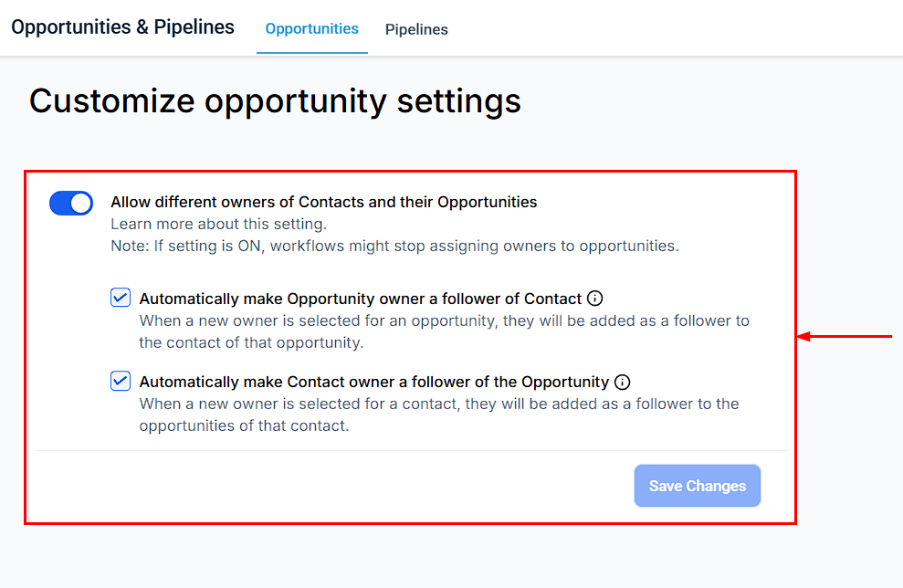
Task: Switch to the Opportunities tab
Action: coord(311,28)
